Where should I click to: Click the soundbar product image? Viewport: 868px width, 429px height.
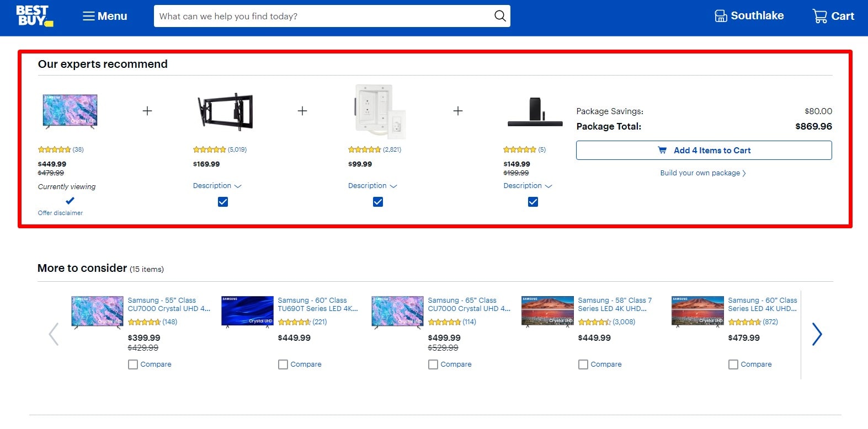click(x=535, y=111)
